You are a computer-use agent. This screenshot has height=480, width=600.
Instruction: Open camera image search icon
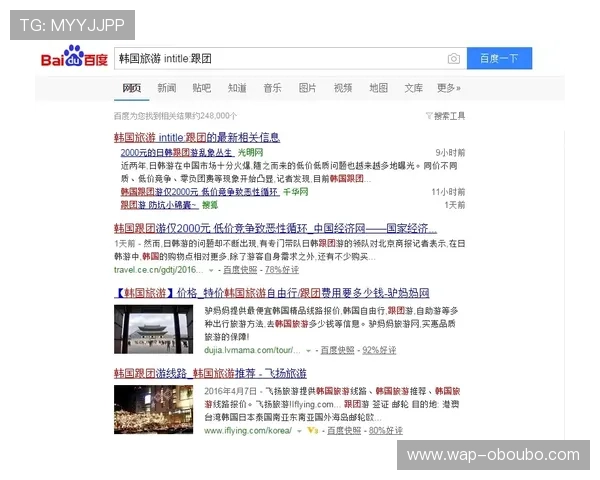pos(454,59)
